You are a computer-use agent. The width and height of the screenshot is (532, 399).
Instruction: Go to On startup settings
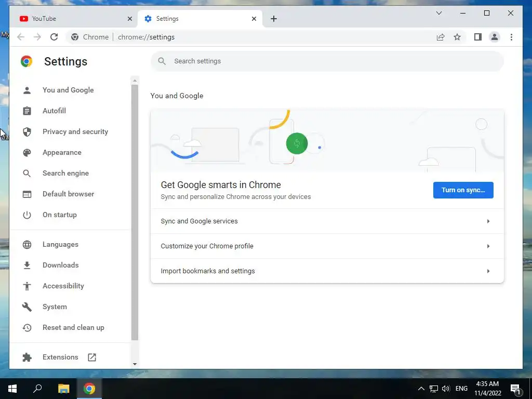pyautogui.click(x=60, y=215)
